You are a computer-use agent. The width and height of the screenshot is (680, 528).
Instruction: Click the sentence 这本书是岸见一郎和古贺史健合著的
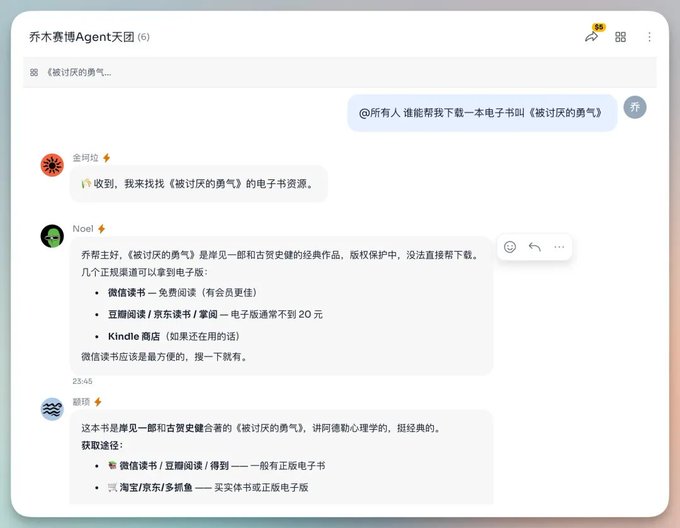262,428
